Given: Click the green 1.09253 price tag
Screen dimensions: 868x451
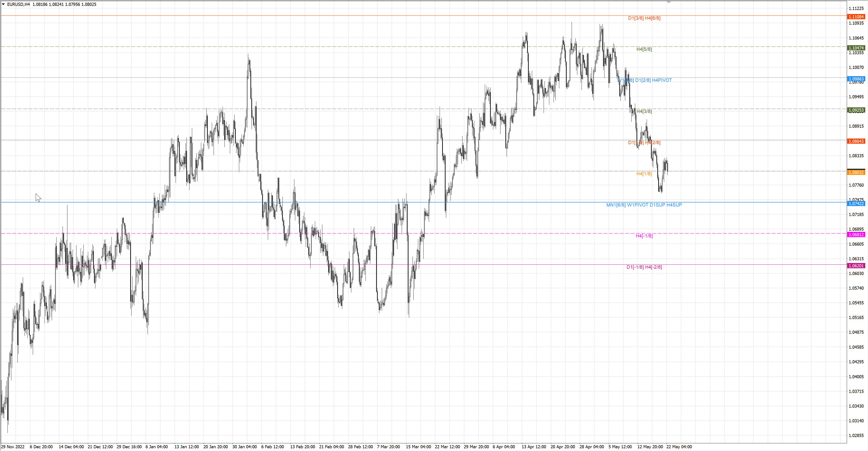Looking at the screenshot, I should tap(856, 110).
